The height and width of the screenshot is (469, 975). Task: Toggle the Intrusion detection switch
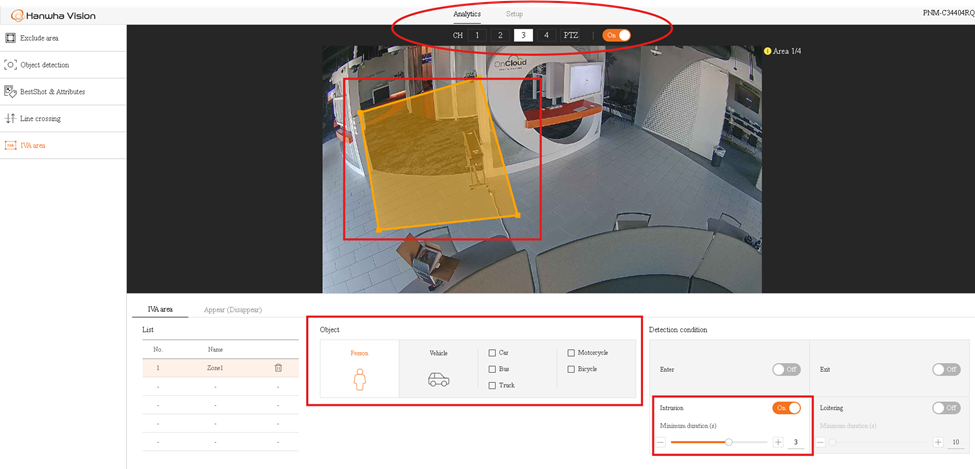[786, 408]
